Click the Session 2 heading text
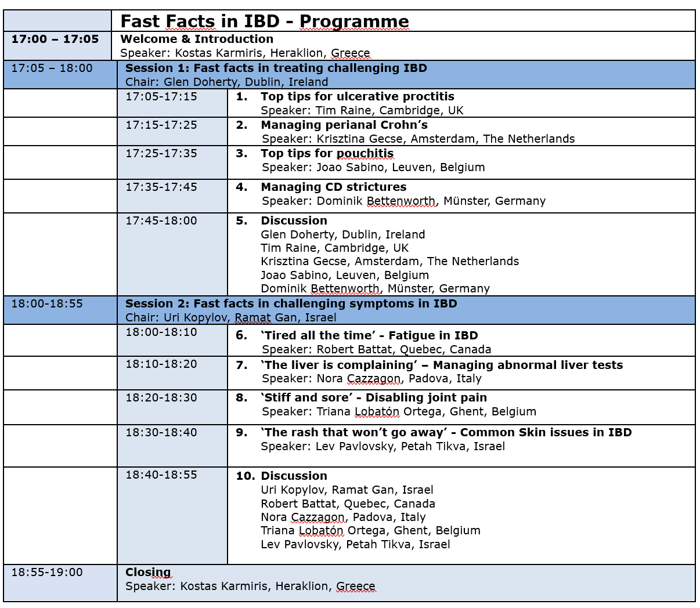 [x=291, y=303]
